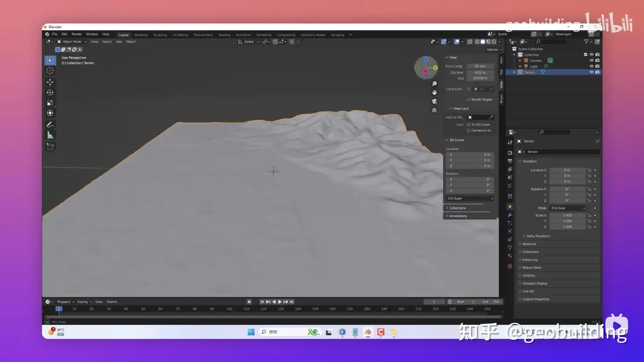Click the outliner filter funnel icon

(x=586, y=42)
